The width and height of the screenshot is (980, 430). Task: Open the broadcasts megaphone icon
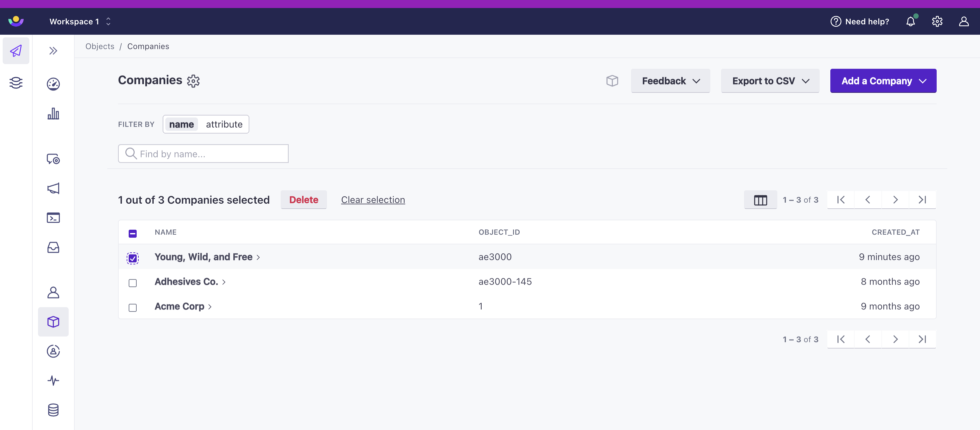click(x=53, y=188)
